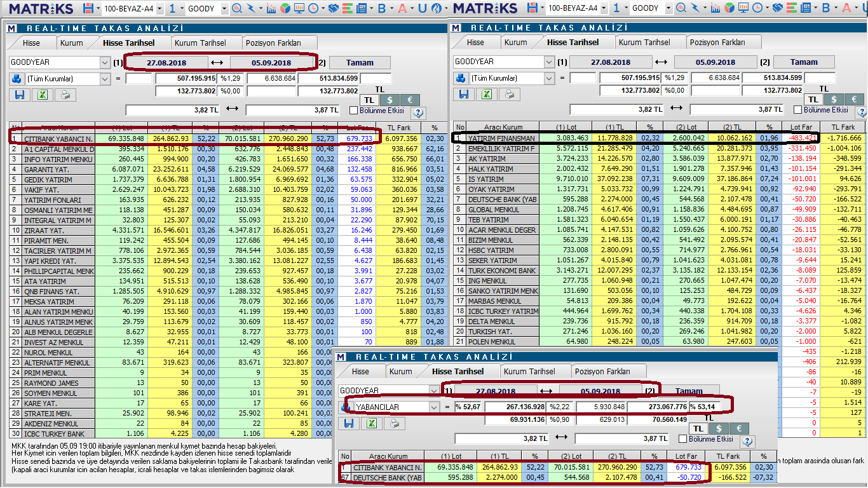Switch to dollar currency in right window

[834, 100]
